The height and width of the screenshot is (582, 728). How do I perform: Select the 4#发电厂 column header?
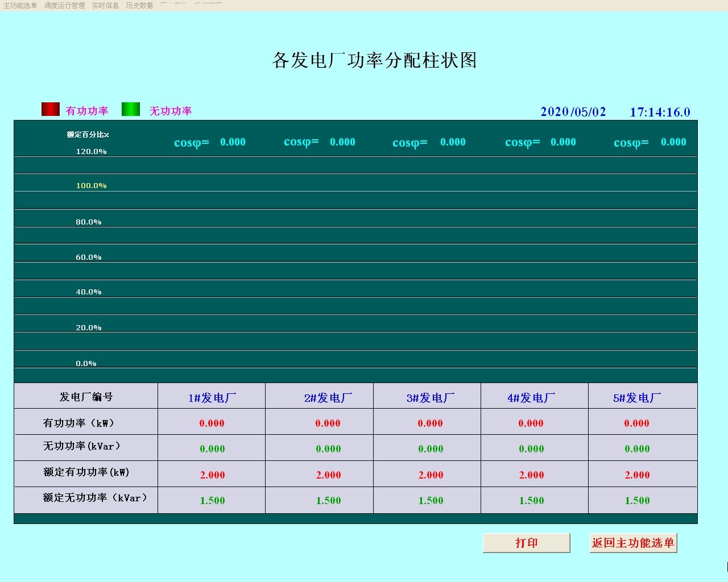tap(531, 398)
